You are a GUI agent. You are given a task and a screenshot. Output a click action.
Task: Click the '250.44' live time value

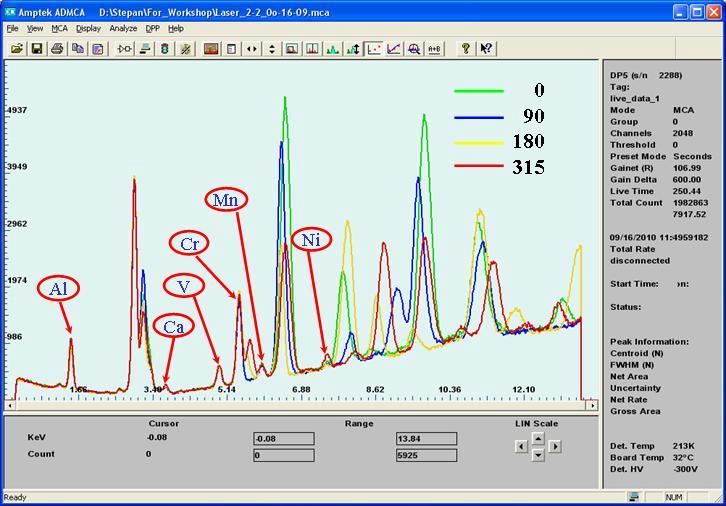[687, 191]
